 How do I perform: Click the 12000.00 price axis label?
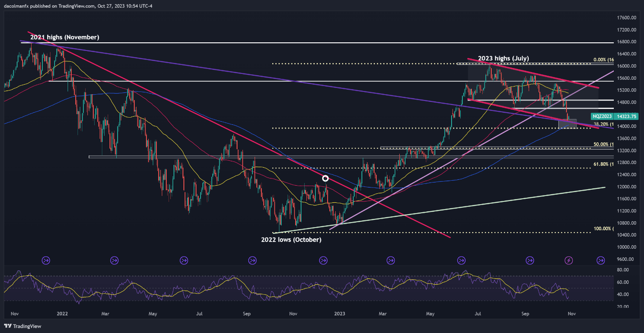pos(626,187)
